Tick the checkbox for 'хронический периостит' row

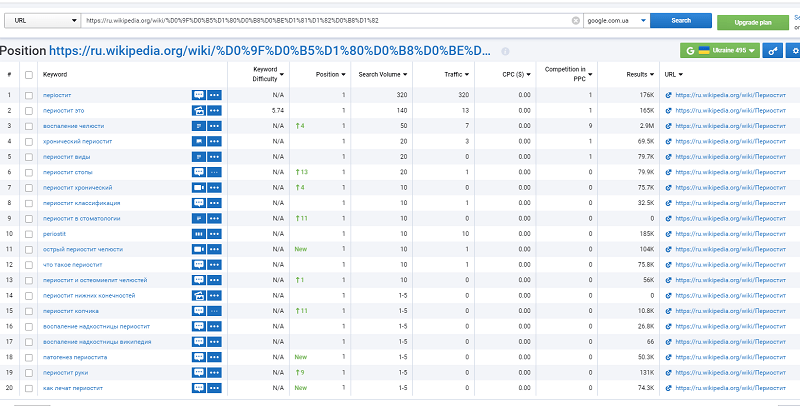[x=29, y=141]
